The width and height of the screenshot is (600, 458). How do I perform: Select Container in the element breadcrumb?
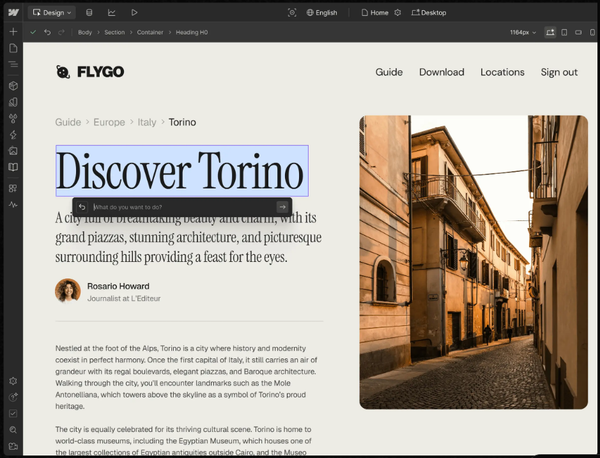(150, 33)
